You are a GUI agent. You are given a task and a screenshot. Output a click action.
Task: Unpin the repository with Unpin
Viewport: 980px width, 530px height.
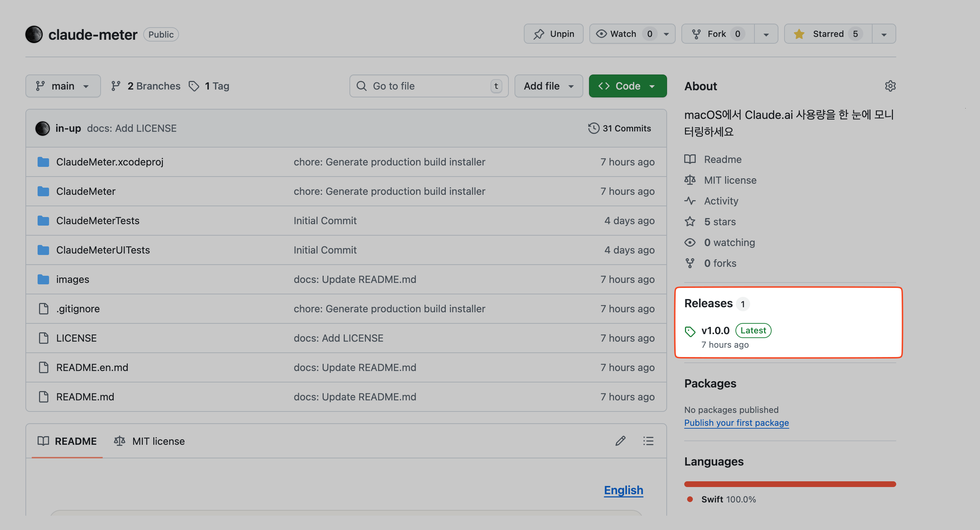tap(553, 34)
